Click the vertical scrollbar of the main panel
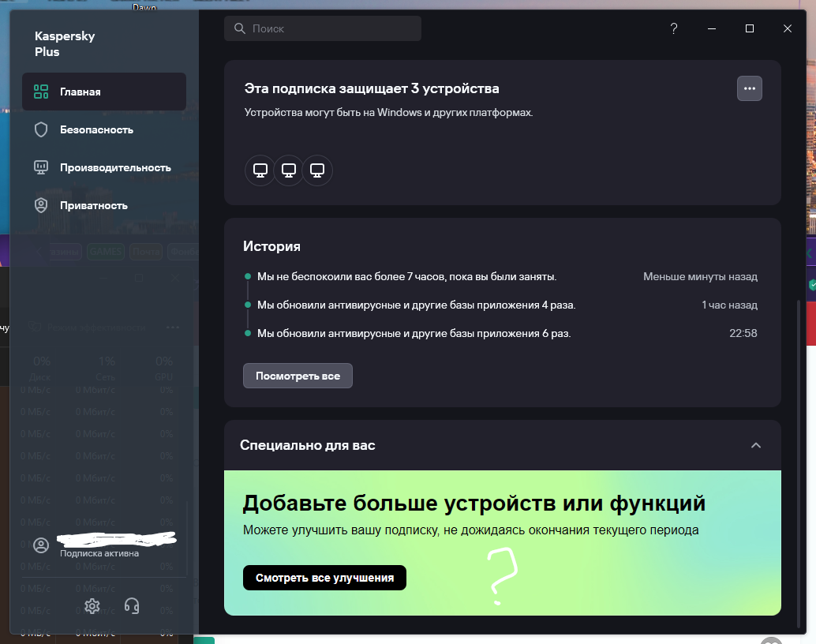 (x=799, y=463)
